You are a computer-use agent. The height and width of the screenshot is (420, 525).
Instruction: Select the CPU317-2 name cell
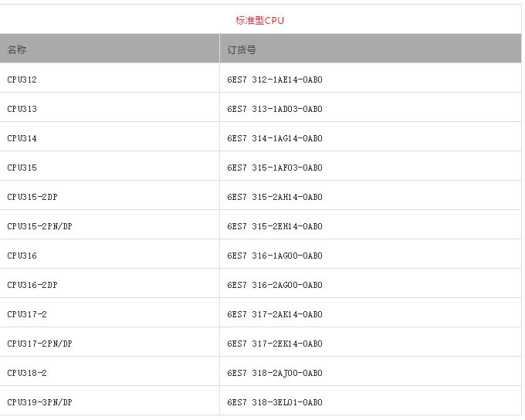click(27, 314)
